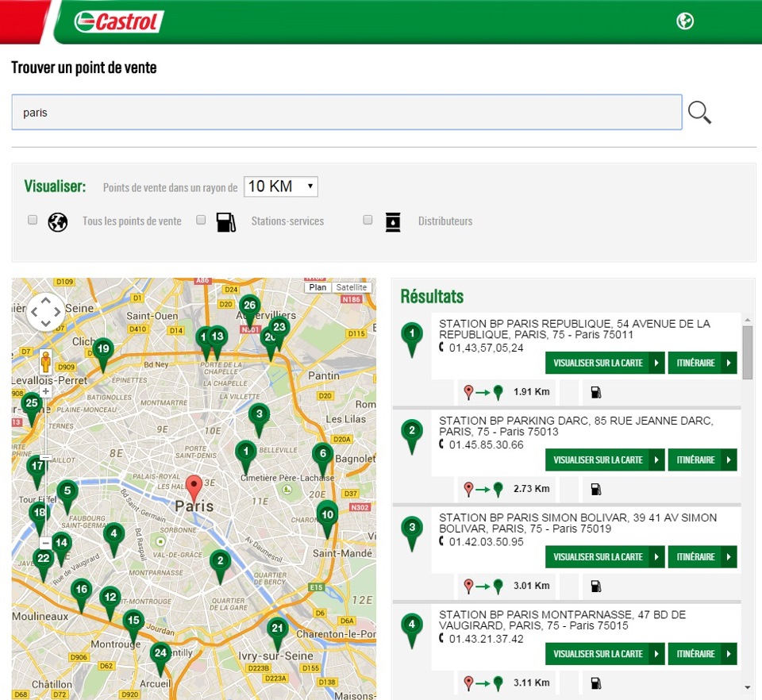Click the 1.91 Km distance text
The image size is (762, 700).
(x=532, y=392)
